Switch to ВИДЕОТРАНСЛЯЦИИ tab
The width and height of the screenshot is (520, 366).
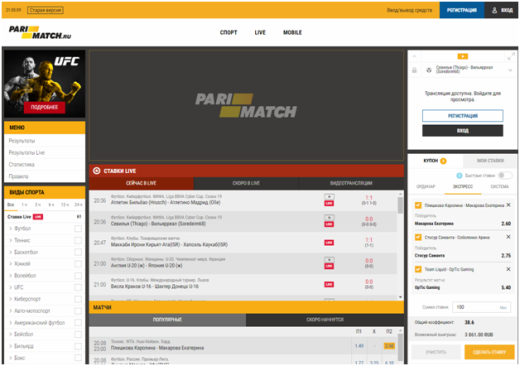click(x=351, y=183)
